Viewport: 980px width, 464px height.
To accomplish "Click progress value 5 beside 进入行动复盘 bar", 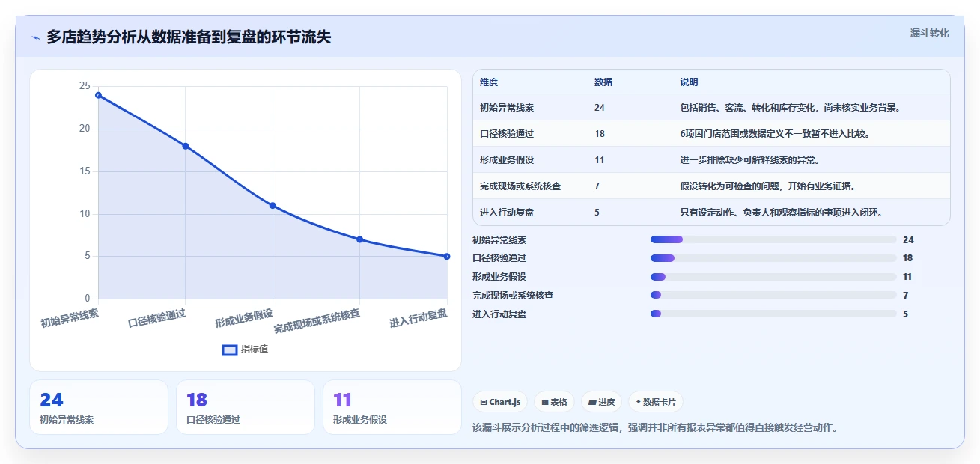I will click(905, 314).
